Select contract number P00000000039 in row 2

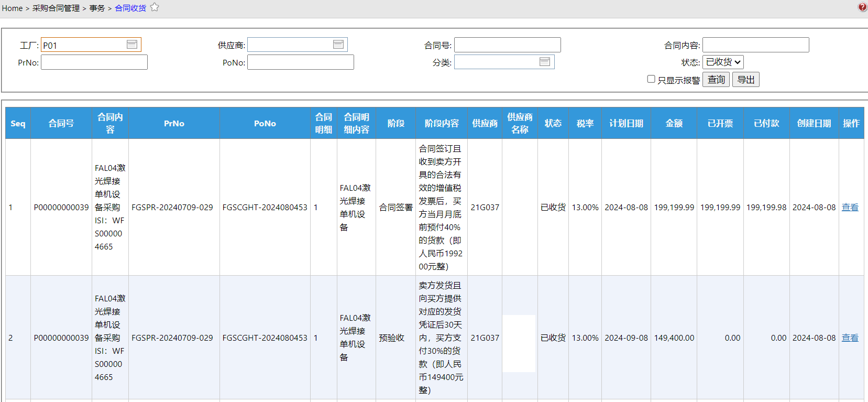click(61, 338)
